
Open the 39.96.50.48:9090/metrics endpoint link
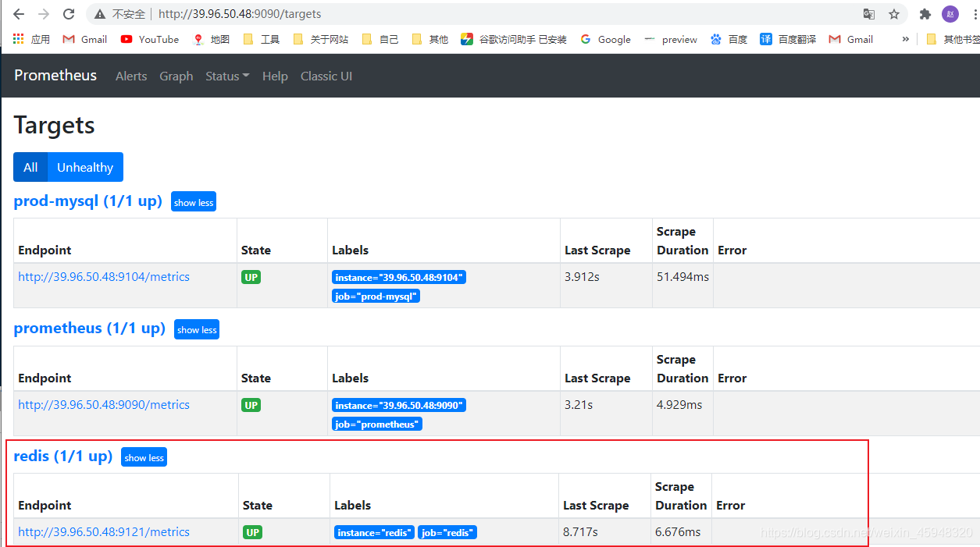[x=104, y=405]
